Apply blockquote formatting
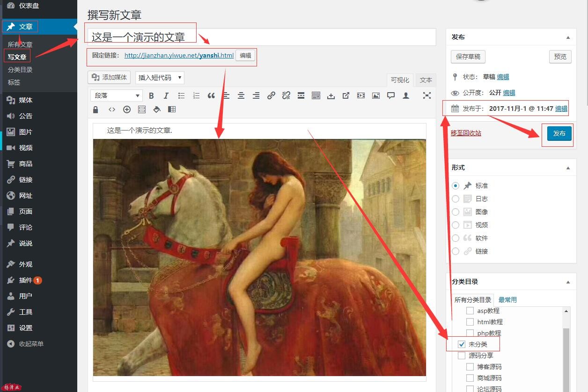Image resolution: width=588 pixels, height=392 pixels. (x=211, y=95)
